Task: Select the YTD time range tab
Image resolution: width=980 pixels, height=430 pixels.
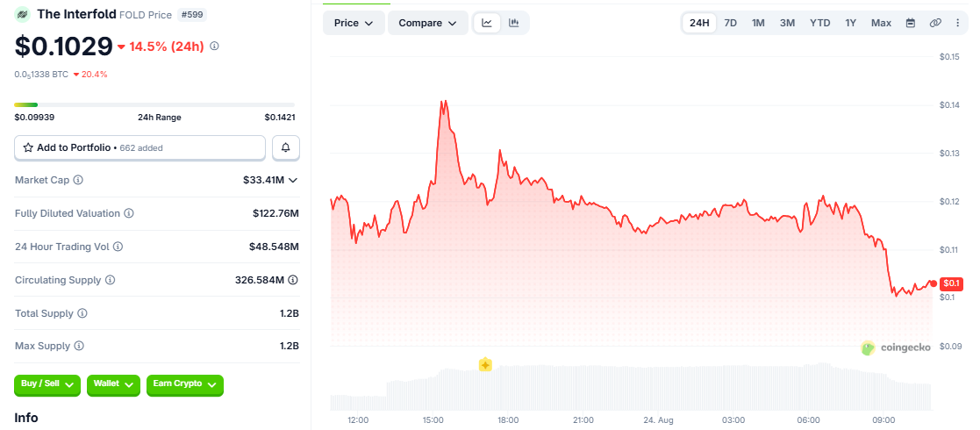Action: [820, 23]
